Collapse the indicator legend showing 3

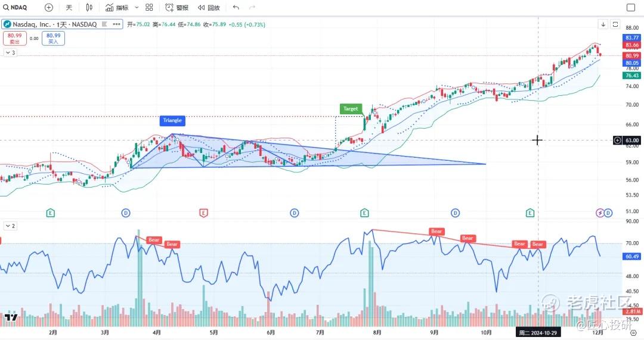10,52
